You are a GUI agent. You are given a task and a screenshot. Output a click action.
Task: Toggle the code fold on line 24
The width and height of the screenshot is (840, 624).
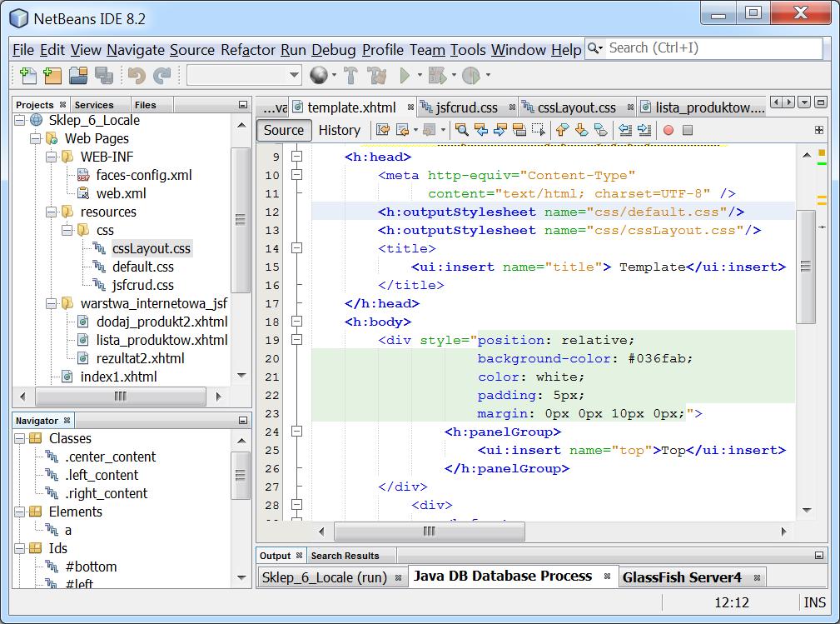[x=296, y=432]
